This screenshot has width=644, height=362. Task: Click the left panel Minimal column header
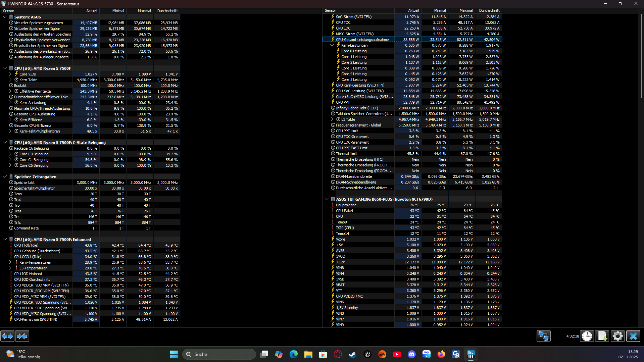pos(113,11)
